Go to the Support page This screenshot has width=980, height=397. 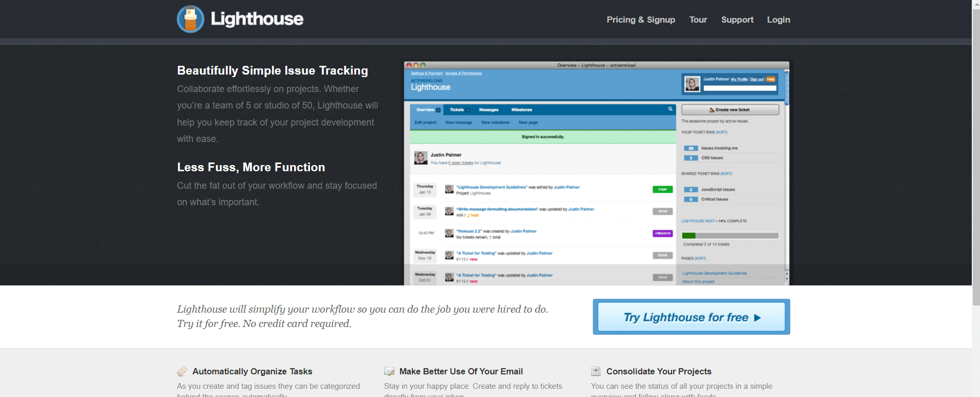(x=737, y=20)
